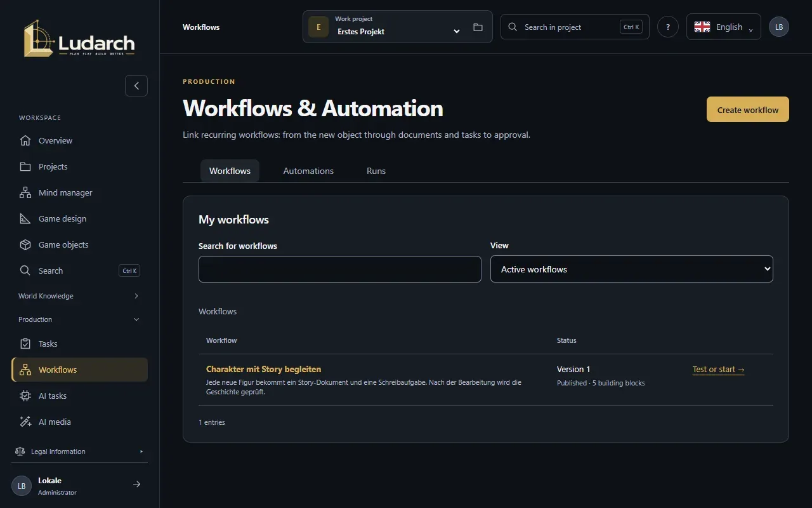Select AI tasks in the sidebar
The image size is (812, 508).
(79, 396)
